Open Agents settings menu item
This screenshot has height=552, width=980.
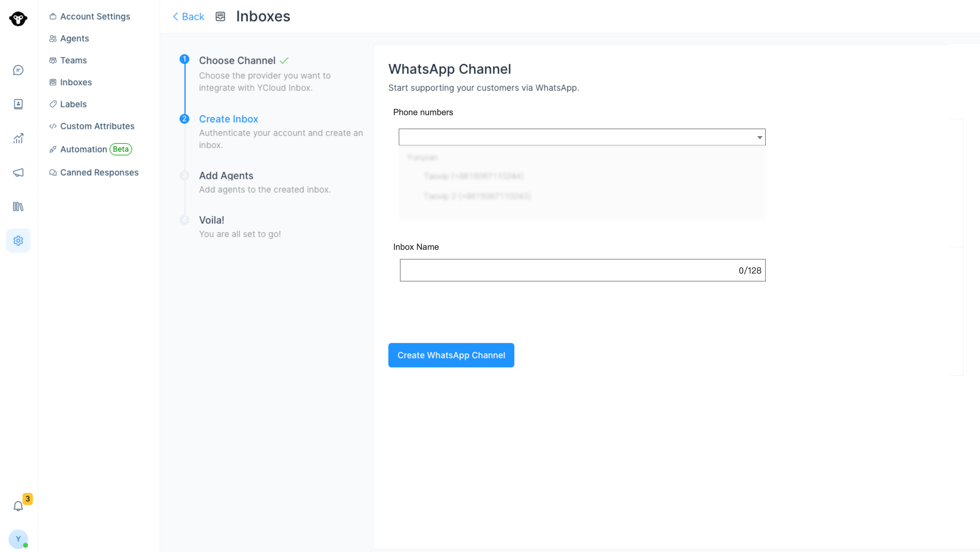click(x=74, y=38)
